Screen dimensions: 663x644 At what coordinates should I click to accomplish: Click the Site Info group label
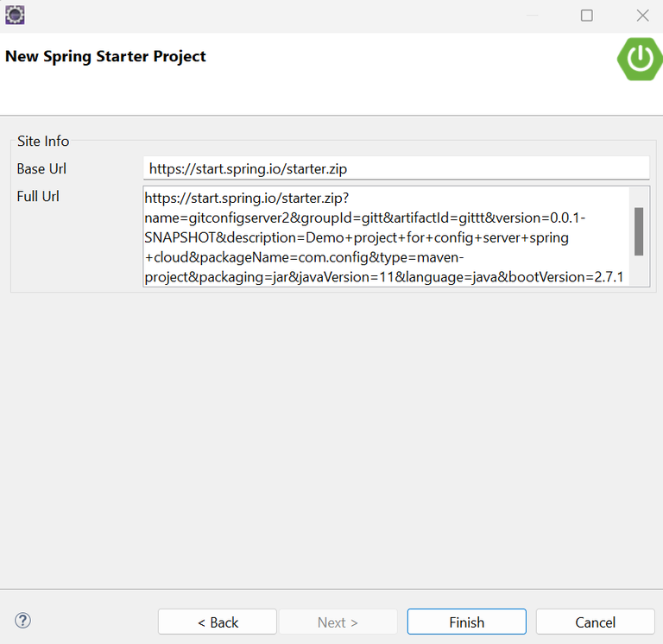coord(43,142)
